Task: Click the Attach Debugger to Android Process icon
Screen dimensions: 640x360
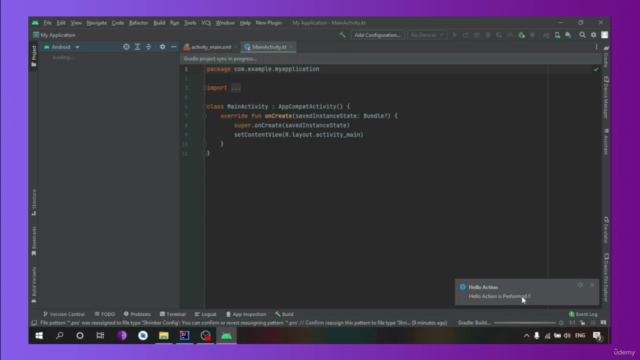Action: pos(521,35)
